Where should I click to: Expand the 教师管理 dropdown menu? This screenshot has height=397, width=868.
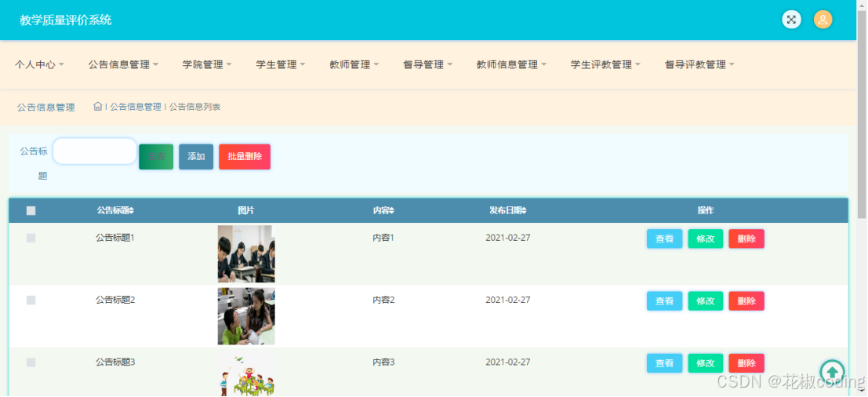(354, 65)
